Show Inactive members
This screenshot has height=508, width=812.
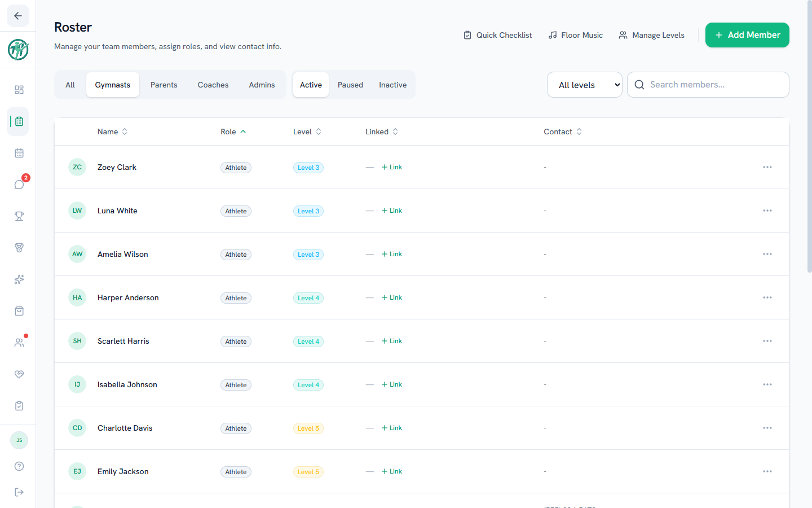[x=393, y=85]
